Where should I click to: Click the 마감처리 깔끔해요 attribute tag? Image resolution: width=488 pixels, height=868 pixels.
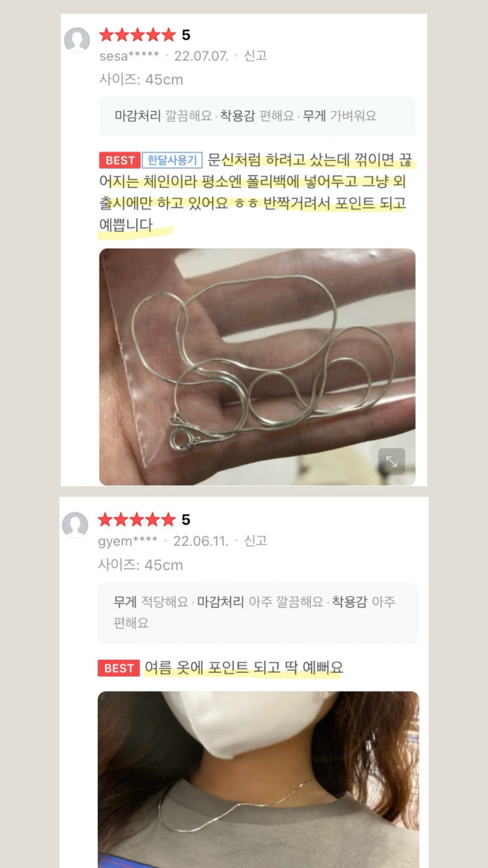pos(163,116)
